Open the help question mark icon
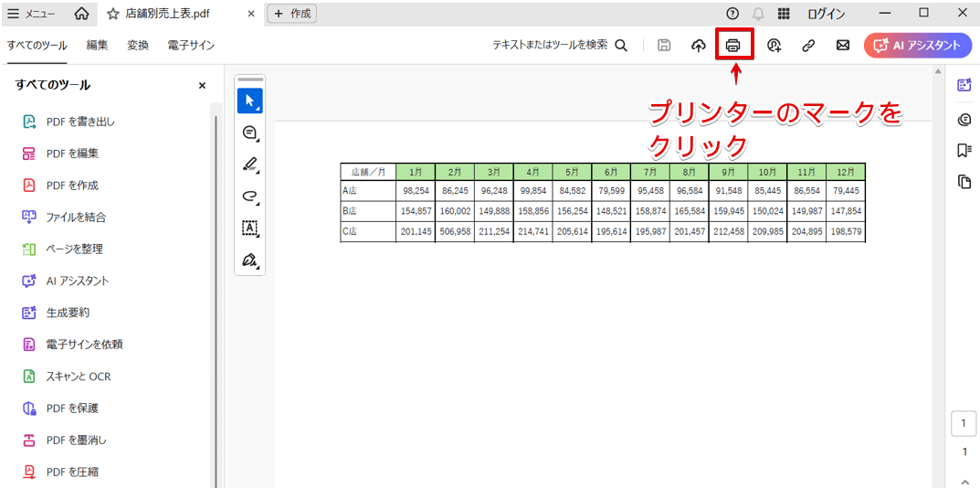 point(732,14)
